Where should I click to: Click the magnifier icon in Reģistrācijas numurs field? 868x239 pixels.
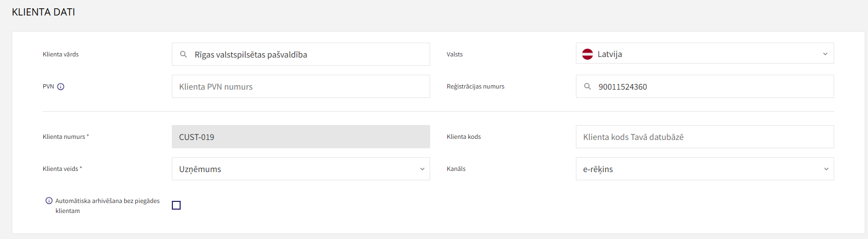click(588, 87)
